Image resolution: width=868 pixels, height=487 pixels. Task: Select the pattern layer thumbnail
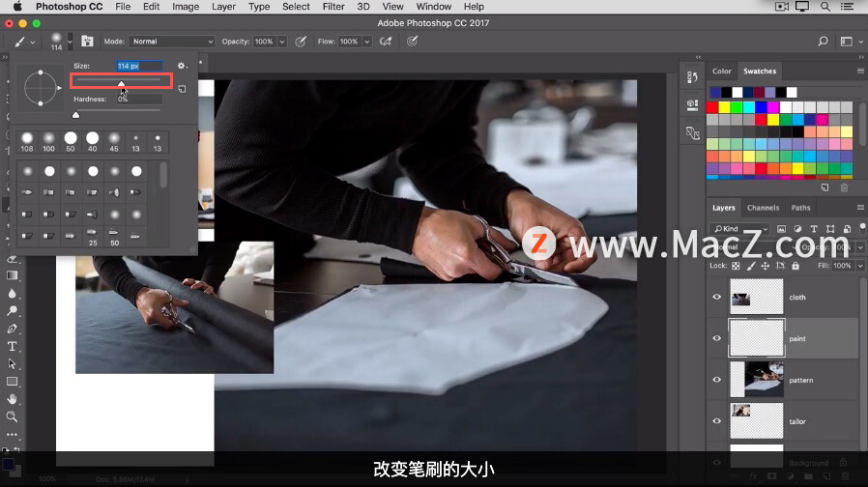tap(756, 380)
